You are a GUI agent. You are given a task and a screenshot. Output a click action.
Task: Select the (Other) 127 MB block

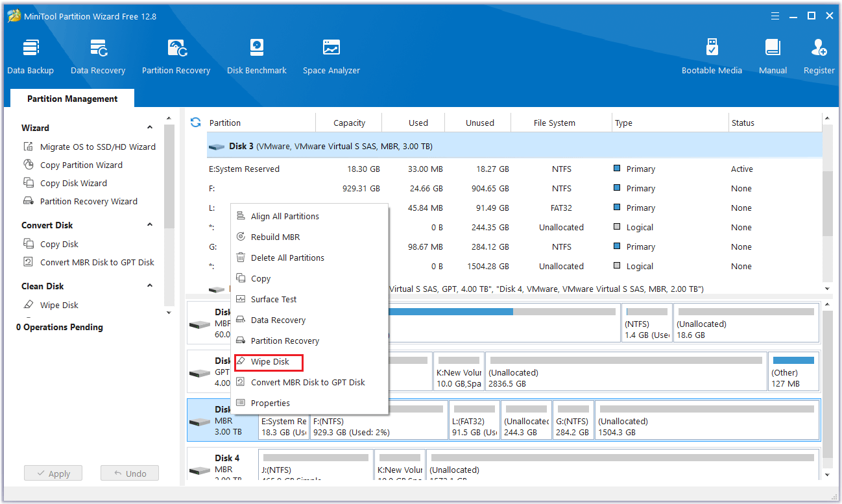pyautogui.click(x=793, y=371)
